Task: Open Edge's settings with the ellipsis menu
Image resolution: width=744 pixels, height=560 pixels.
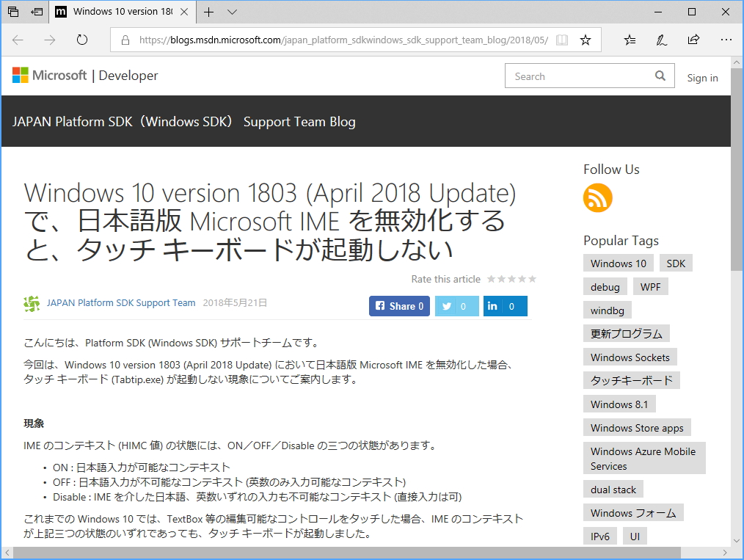Action: [x=726, y=40]
